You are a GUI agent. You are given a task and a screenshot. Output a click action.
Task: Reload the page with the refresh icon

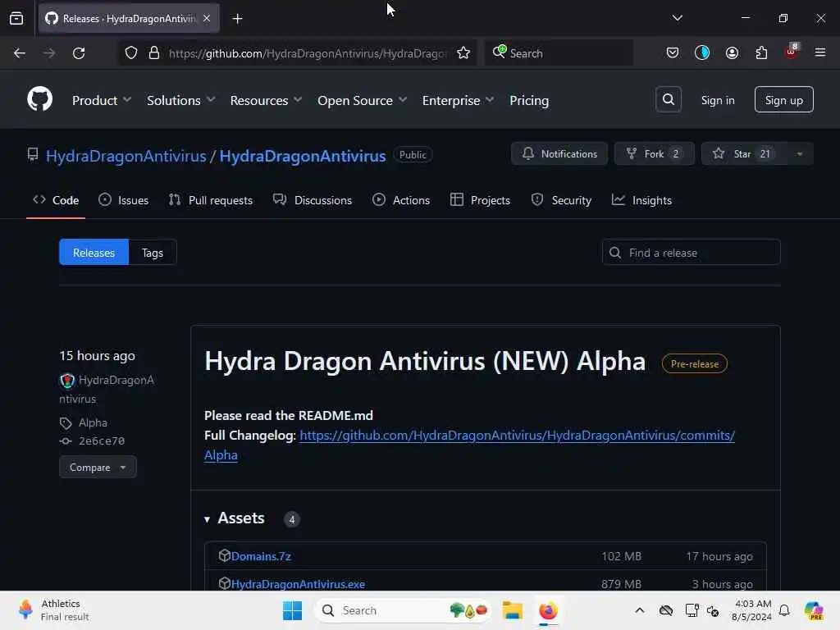(x=79, y=53)
